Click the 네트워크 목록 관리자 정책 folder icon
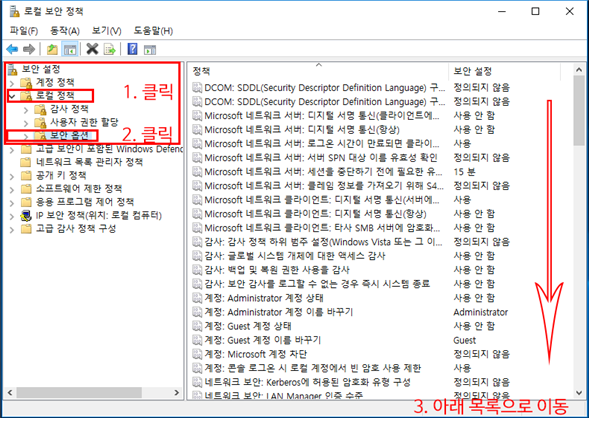Screen dimensions: 589x422 pos(26,162)
